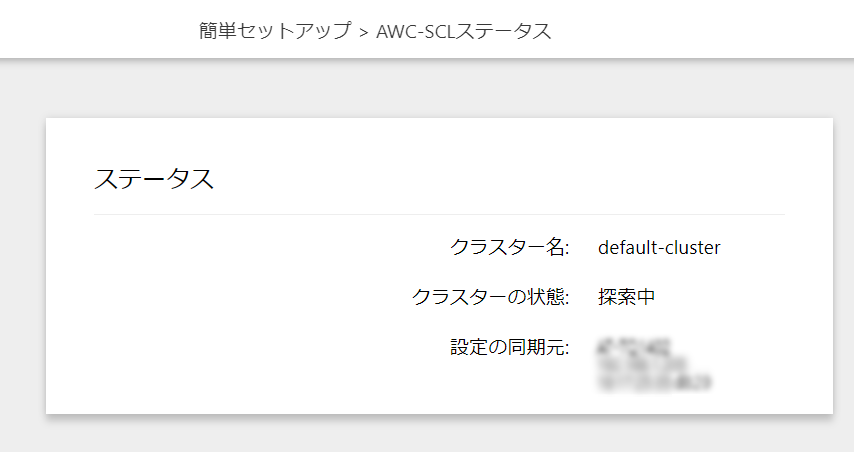Select the 探索中 cluster state value

point(626,297)
